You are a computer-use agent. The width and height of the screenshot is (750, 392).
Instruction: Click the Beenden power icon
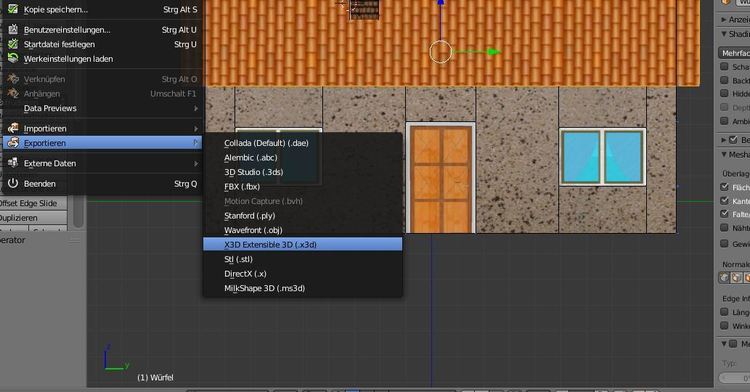pos(13,183)
